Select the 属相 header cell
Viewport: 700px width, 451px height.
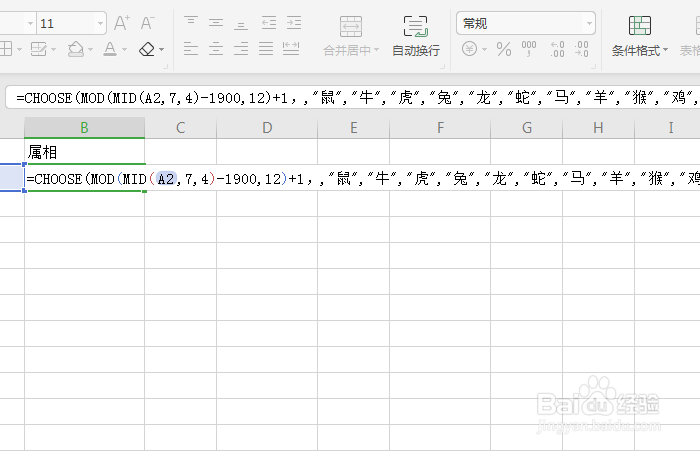pyautogui.click(x=84, y=152)
